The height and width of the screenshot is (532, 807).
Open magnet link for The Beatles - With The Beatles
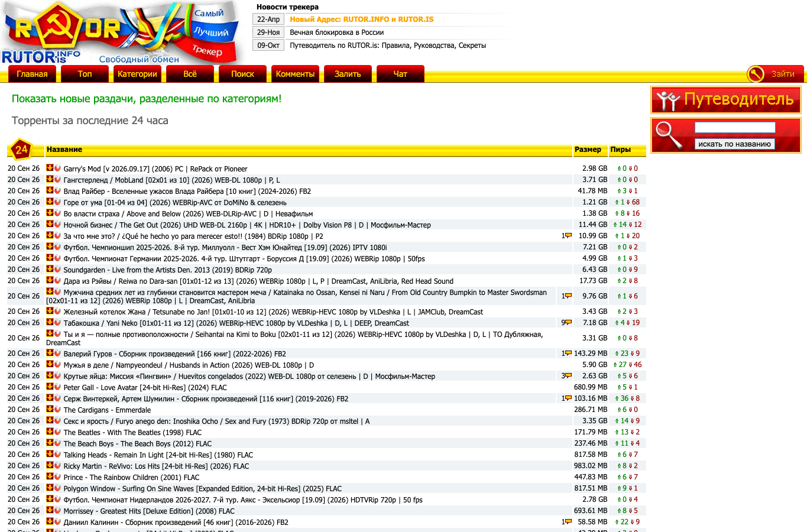tap(58, 432)
